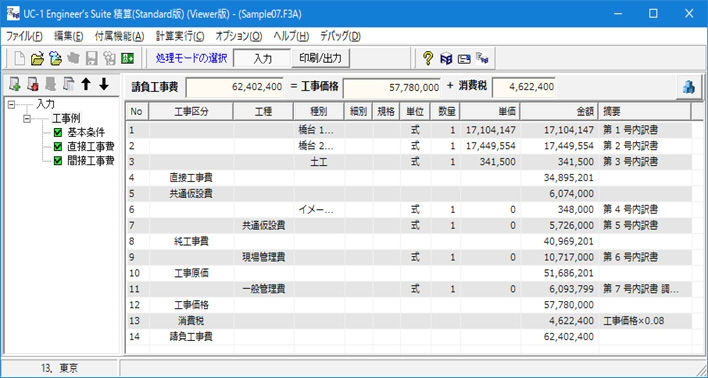Toggle the 間接工事費 checkbox
Viewport: 708px width, 378px height.
[57, 160]
